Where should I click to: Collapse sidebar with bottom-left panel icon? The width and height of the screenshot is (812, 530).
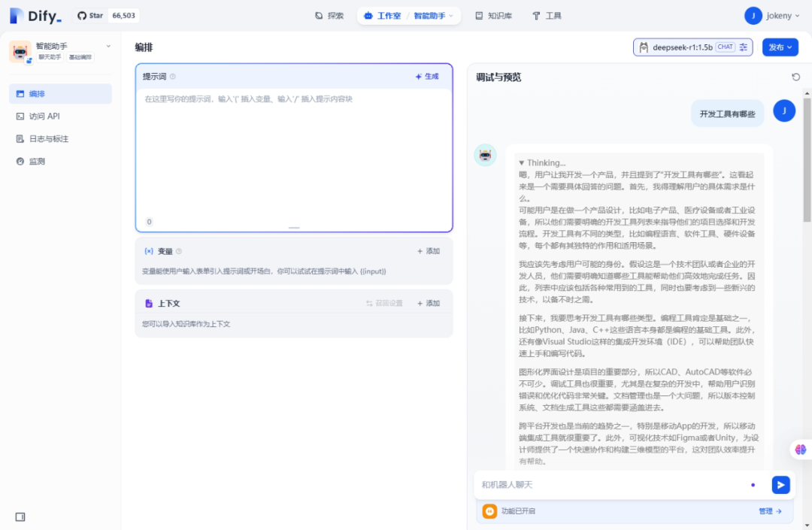[x=20, y=517]
